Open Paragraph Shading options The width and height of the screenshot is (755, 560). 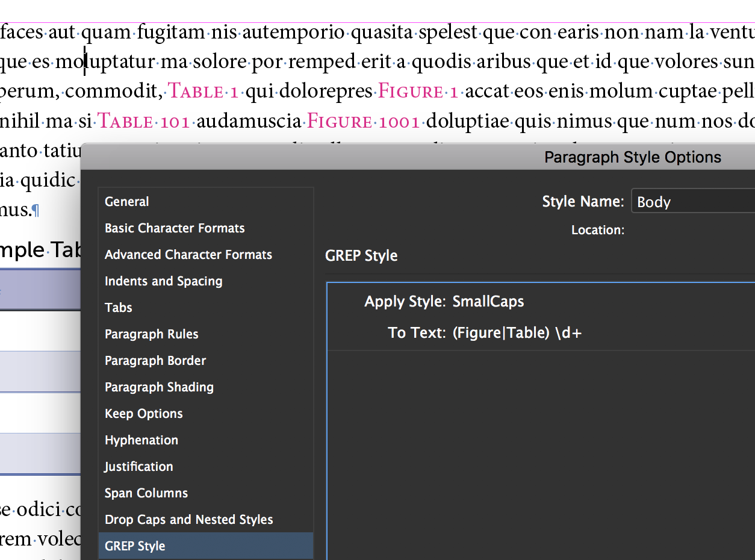click(159, 387)
